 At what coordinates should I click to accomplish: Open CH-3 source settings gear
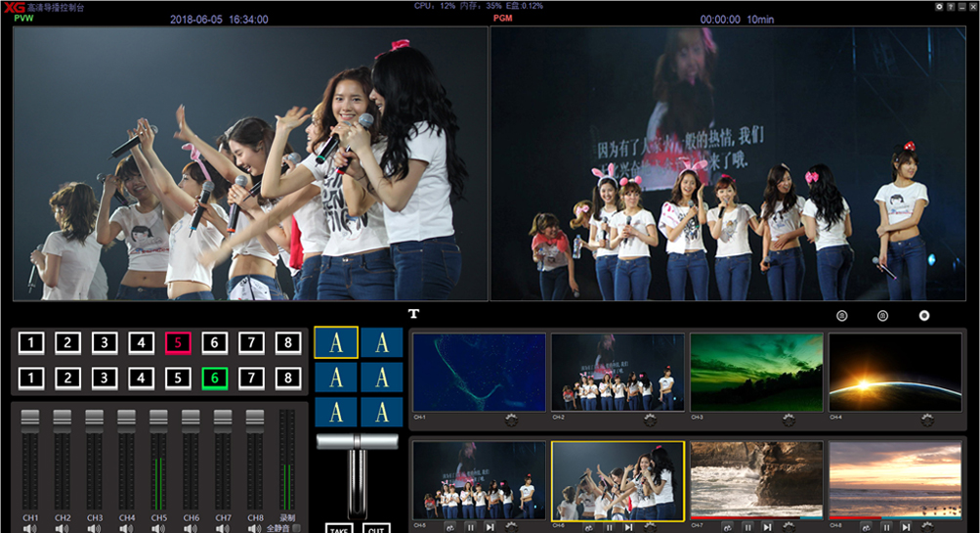pyautogui.click(x=788, y=420)
